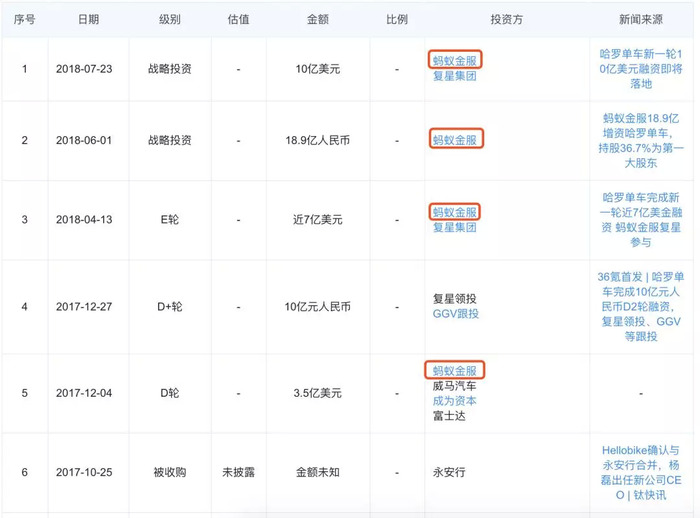Viewport: 700px width, 518px height.
Task: Open news 哈罗单车新一轮10亿美元融资即将落地
Action: coord(641,69)
